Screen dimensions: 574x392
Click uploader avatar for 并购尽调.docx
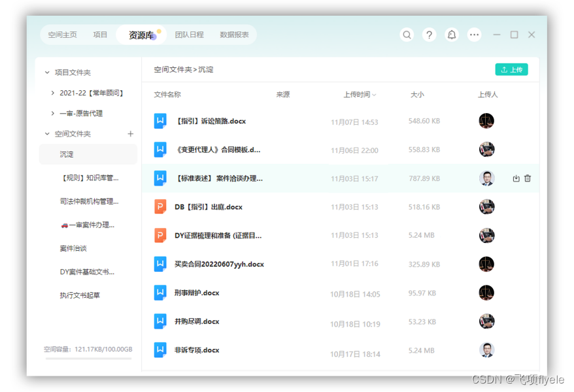tap(486, 321)
